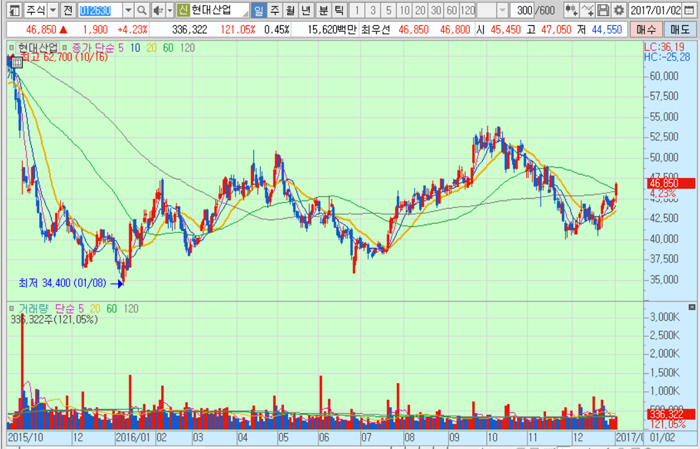Image resolution: width=700 pixels, height=449 pixels.
Task: Expand the 주식 market type dropdown
Action: coord(53,10)
